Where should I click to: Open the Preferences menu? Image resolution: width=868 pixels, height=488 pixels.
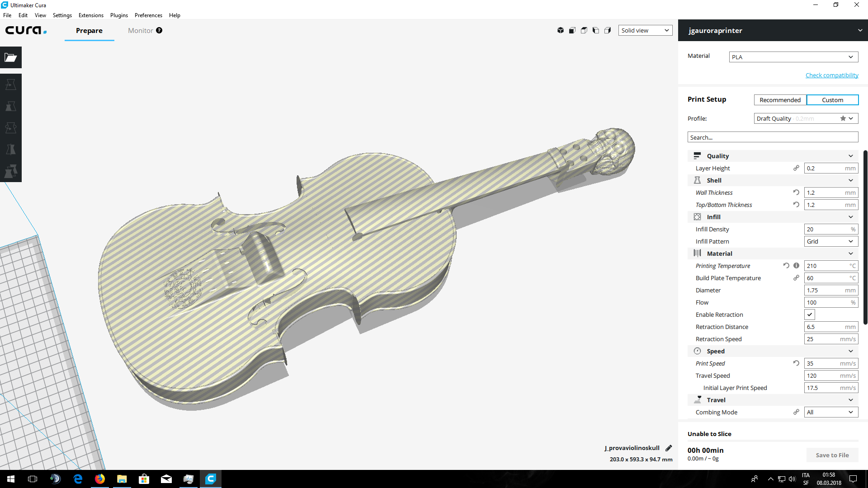tap(148, 15)
